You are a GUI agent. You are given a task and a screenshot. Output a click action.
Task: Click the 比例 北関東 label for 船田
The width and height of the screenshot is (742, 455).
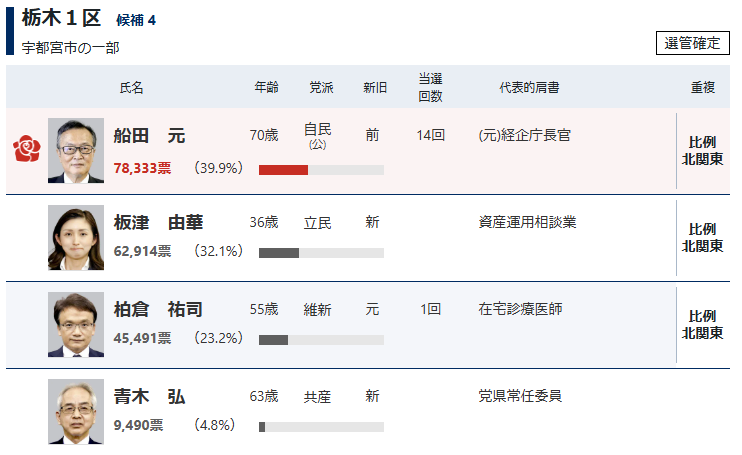pyautogui.click(x=702, y=151)
